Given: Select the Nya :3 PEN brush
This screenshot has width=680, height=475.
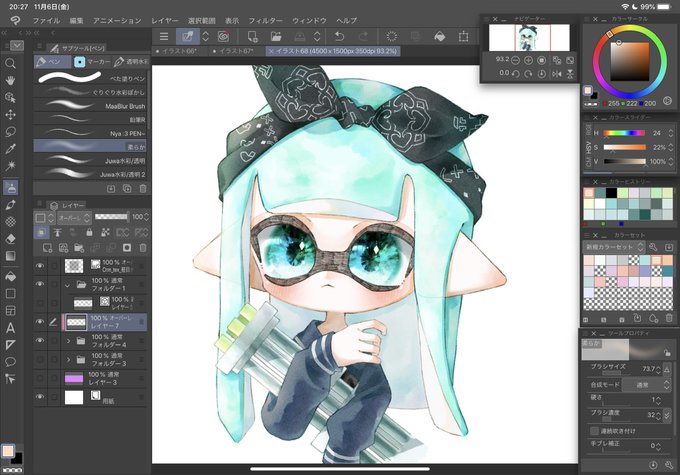Looking at the screenshot, I should point(90,133).
